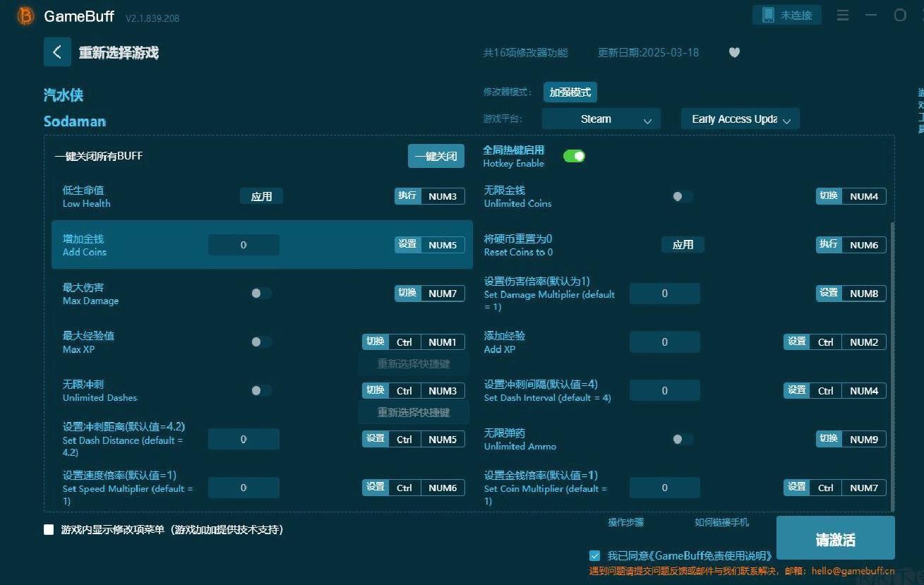Click the Sodaman game title text
Screen dimensions: 924x585
click(x=75, y=121)
